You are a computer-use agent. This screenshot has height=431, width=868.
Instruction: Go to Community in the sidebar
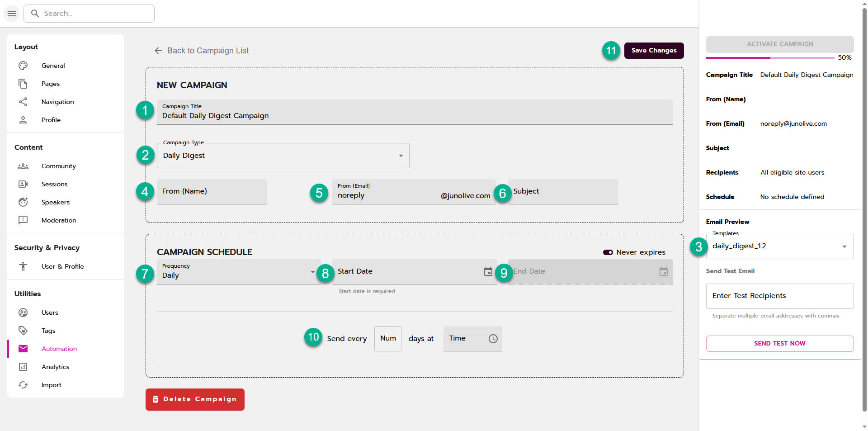coord(58,166)
